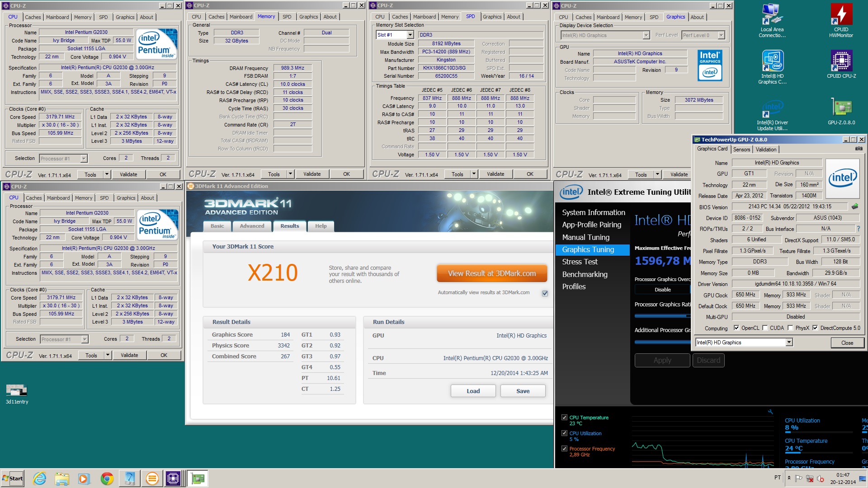
Task: Open Tools dropdown arrow in Graphics CPU-Z
Action: tap(658, 174)
